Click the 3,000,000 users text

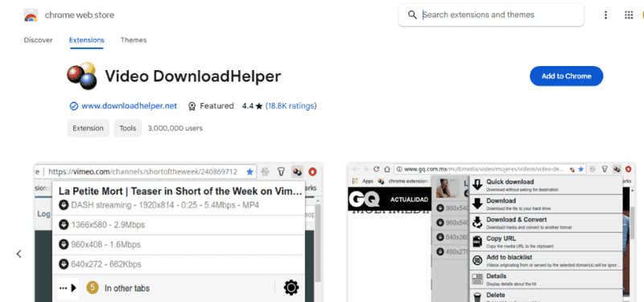(175, 128)
